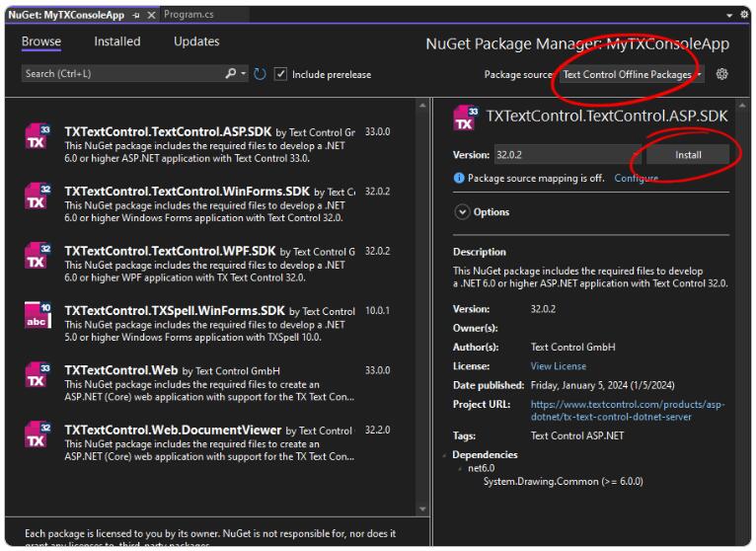Open the search options dropdown arrow
Viewport: 756px width, 551px height.
(x=244, y=73)
